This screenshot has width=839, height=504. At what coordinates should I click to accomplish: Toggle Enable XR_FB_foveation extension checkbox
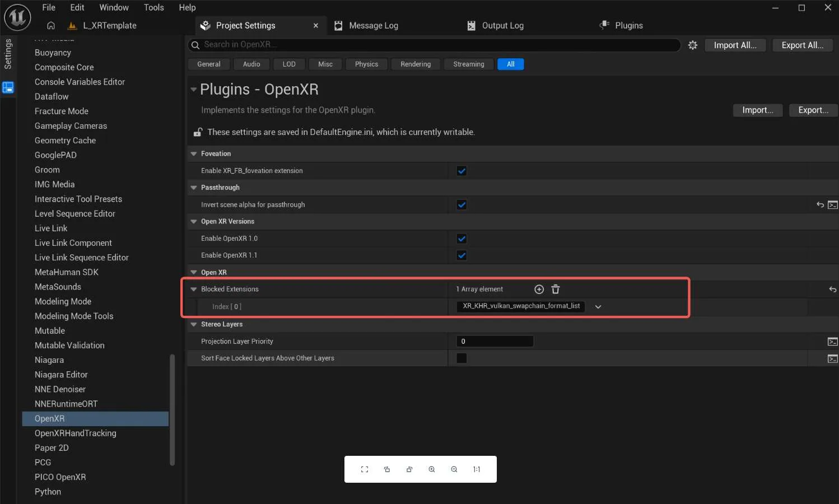click(462, 171)
